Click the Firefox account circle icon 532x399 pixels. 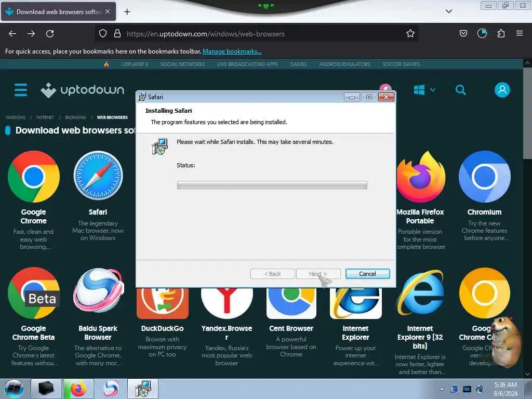click(x=482, y=33)
